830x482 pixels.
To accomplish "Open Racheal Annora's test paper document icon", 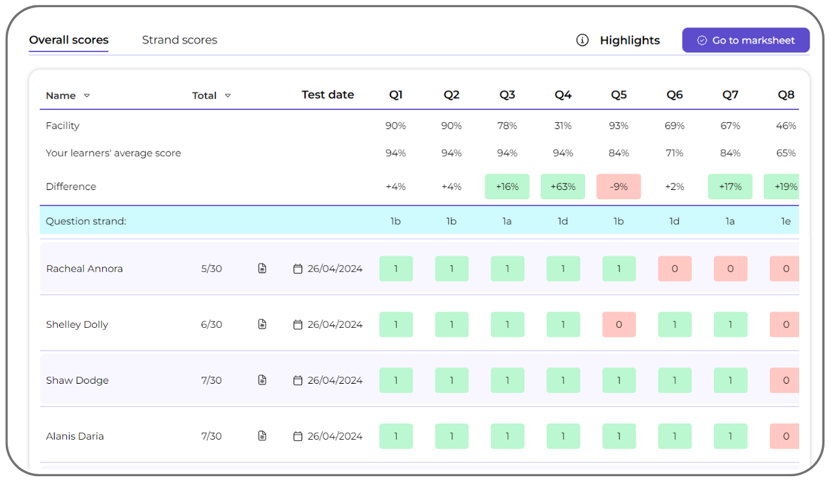I will click(x=262, y=269).
